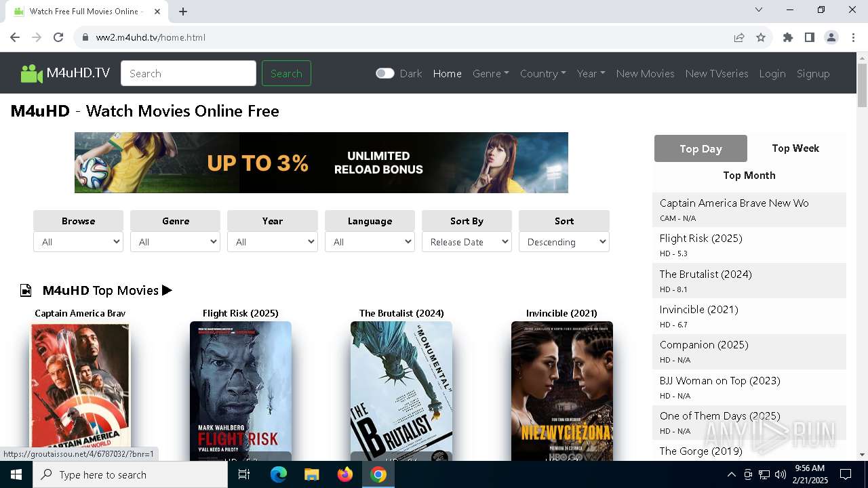Click the site lock icon in address bar
868x488 pixels.
click(x=85, y=37)
